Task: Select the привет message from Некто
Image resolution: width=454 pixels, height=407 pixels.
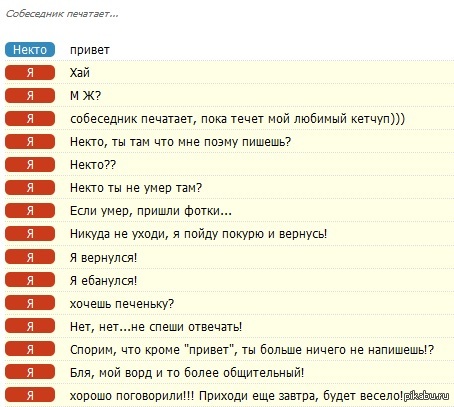Action: coord(90,50)
